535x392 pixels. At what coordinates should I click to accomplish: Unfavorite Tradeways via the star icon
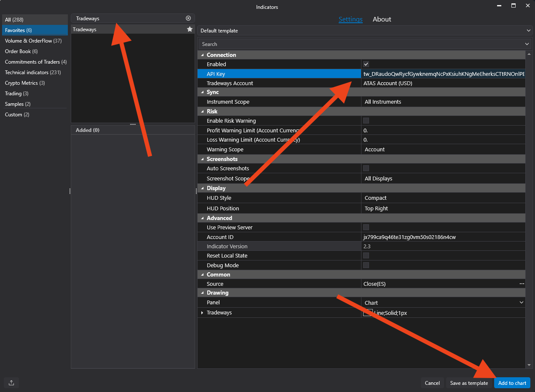(190, 29)
